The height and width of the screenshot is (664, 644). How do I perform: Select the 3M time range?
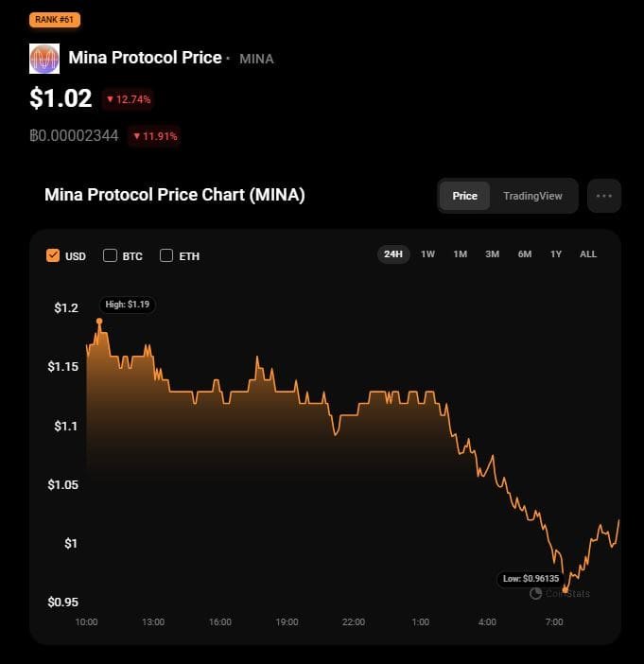[492, 253]
